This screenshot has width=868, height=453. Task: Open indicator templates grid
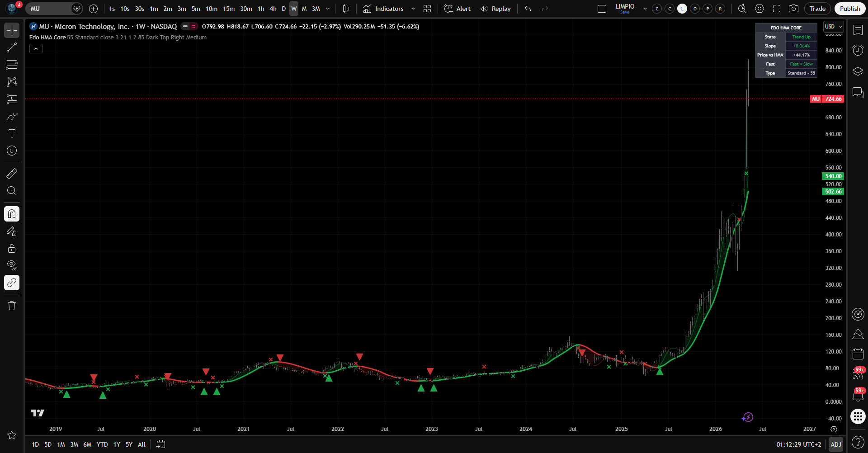427,9
